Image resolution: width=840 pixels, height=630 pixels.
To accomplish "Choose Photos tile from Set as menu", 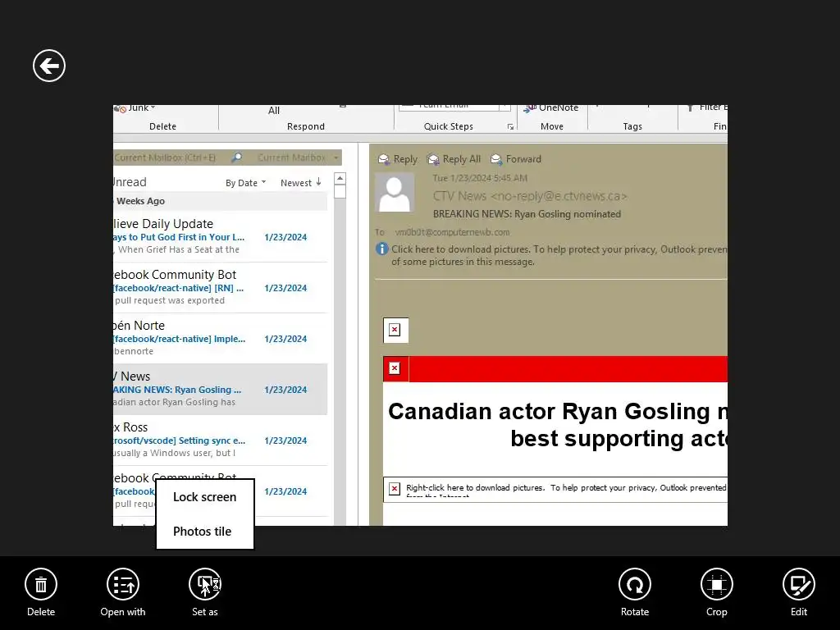I will pyautogui.click(x=204, y=532).
